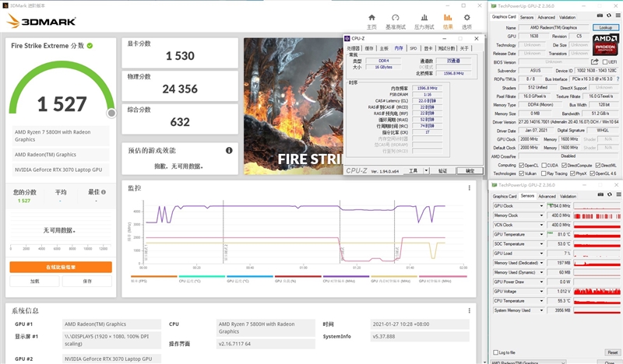Screen dimensions: 623x364
Task: Click the screenshot camera icon in upper GPU-Z window
Action: click(600, 16)
